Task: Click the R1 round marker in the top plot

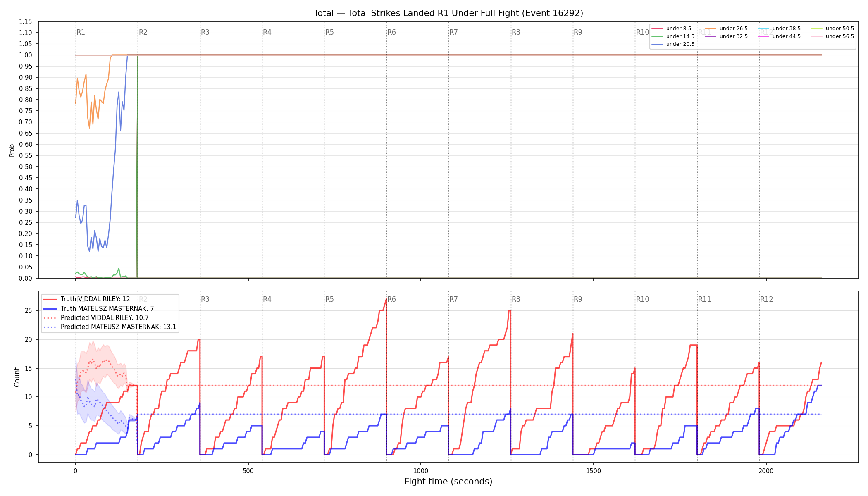Action: (81, 32)
